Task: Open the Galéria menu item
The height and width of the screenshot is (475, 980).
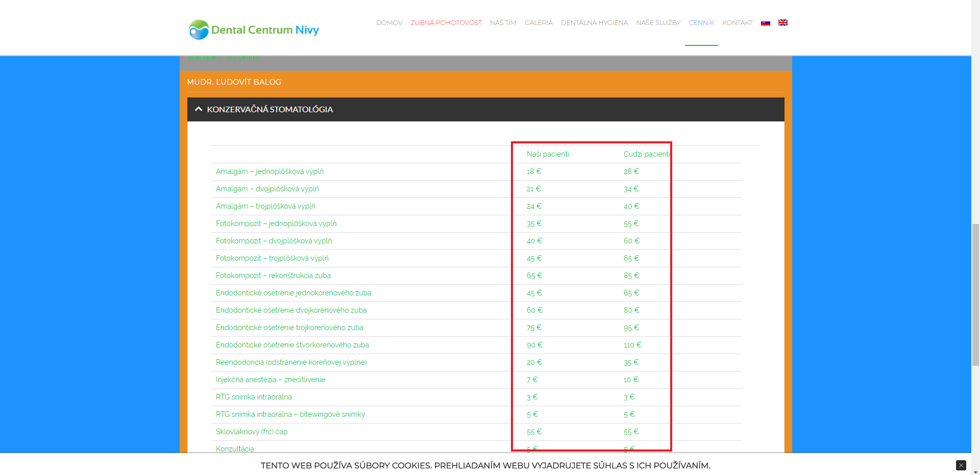Action: pos(538,23)
